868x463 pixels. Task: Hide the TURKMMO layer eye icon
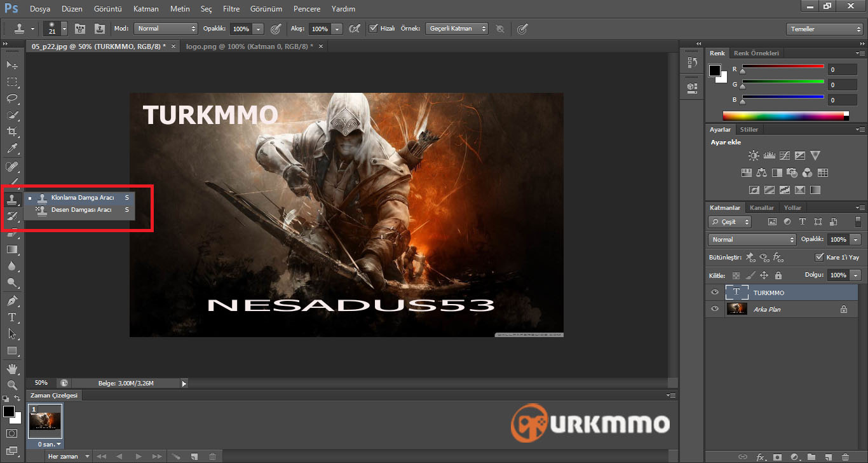tap(715, 293)
